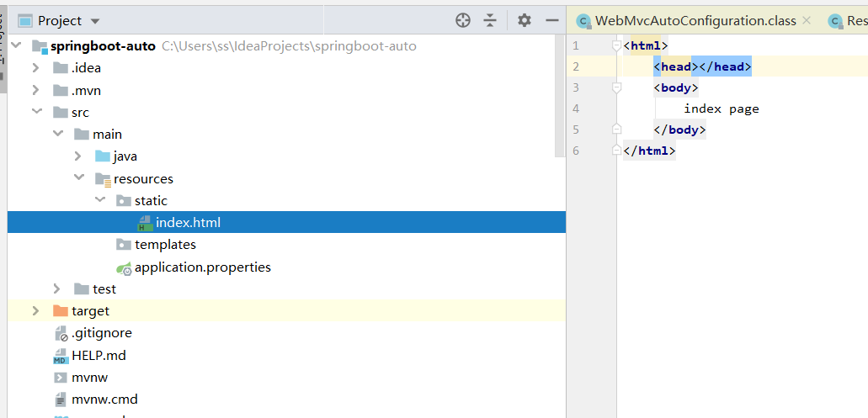This screenshot has height=418, width=868.
Task: Fold the html tag at line 1
Action: pyautogui.click(x=616, y=45)
